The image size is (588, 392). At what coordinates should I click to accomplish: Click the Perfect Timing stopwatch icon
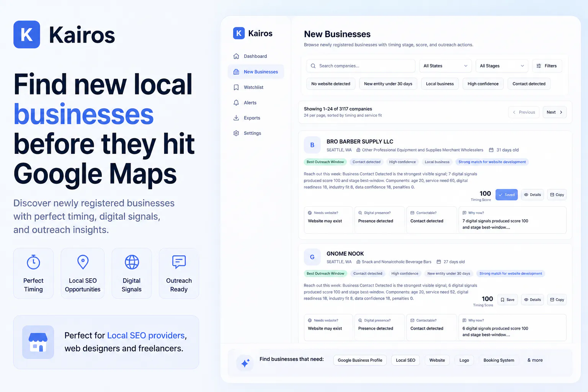click(33, 262)
